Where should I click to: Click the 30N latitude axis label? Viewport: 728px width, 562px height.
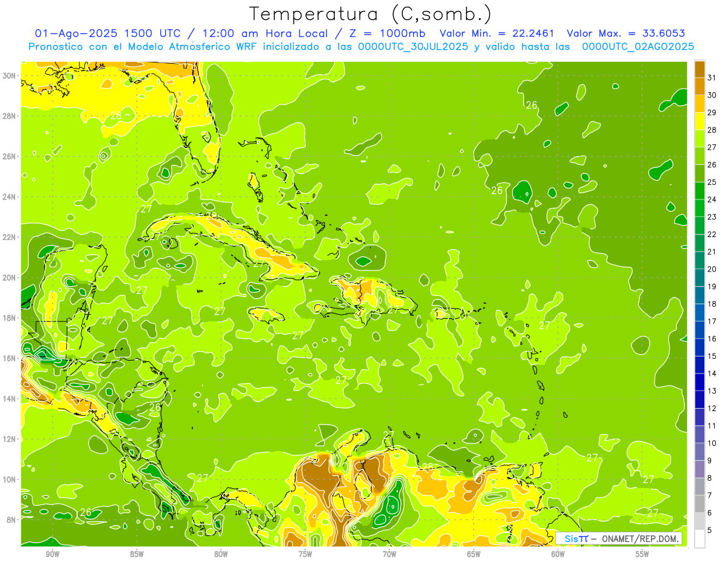9,75
